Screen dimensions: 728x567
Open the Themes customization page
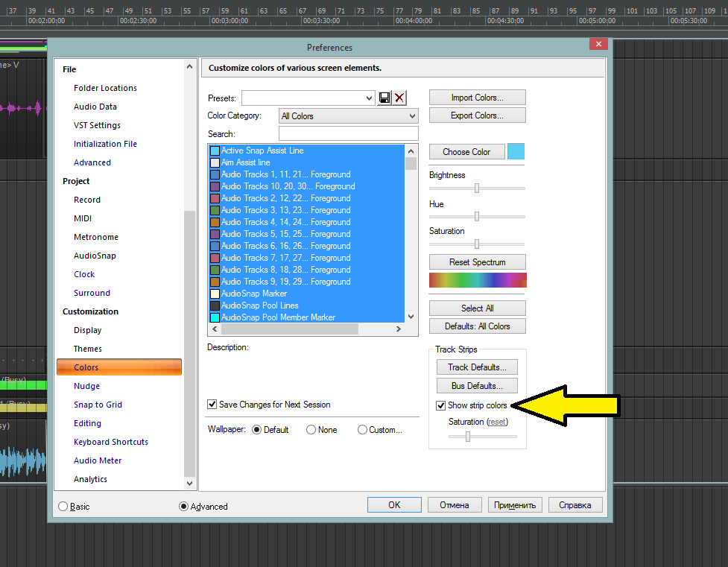pos(88,349)
